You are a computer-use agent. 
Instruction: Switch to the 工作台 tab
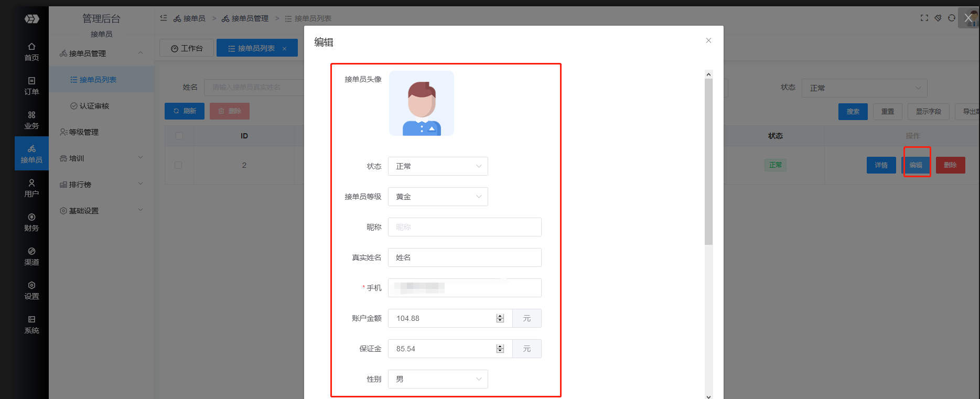point(187,48)
